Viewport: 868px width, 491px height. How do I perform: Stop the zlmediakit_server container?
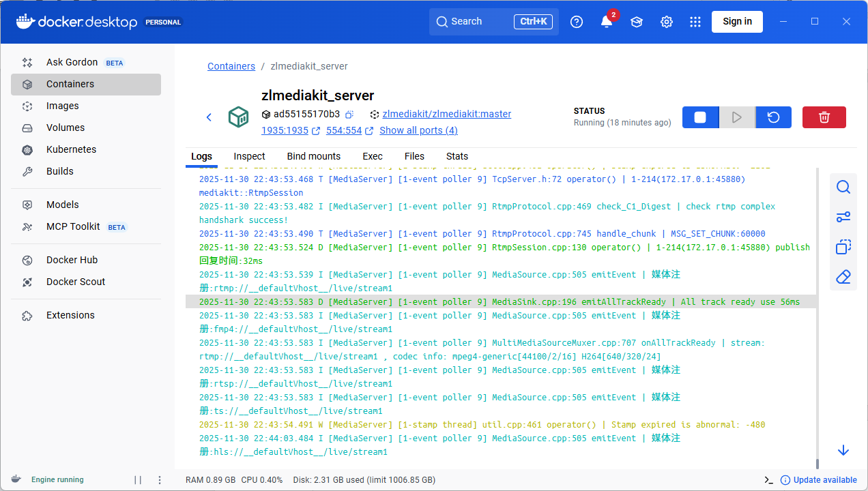click(700, 117)
